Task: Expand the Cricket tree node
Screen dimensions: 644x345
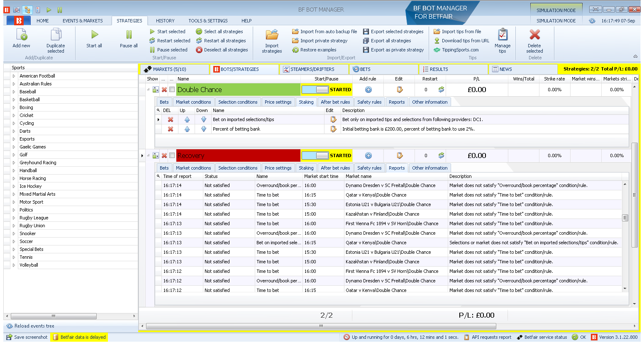Action: point(14,115)
